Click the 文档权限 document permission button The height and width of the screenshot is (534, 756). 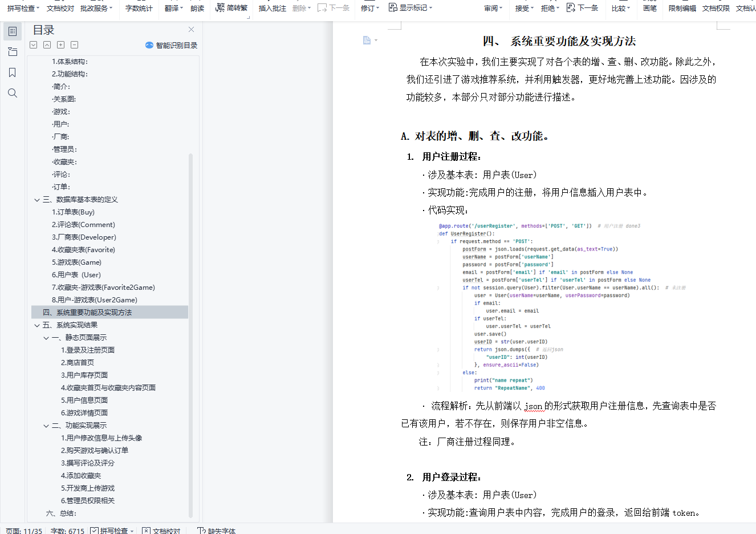[x=716, y=8]
